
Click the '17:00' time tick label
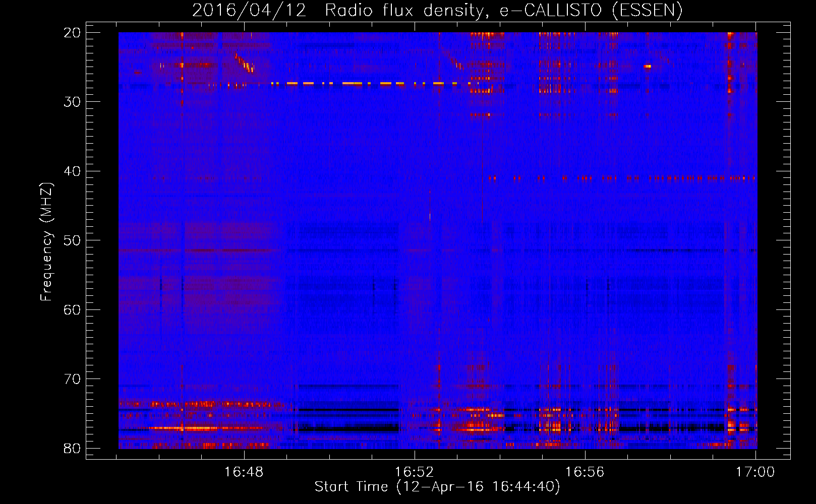(x=755, y=472)
